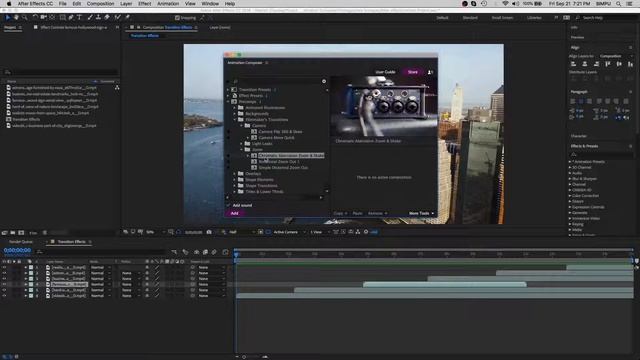Expand Blur & Sharpen in Effects & Presets

pos(570,179)
